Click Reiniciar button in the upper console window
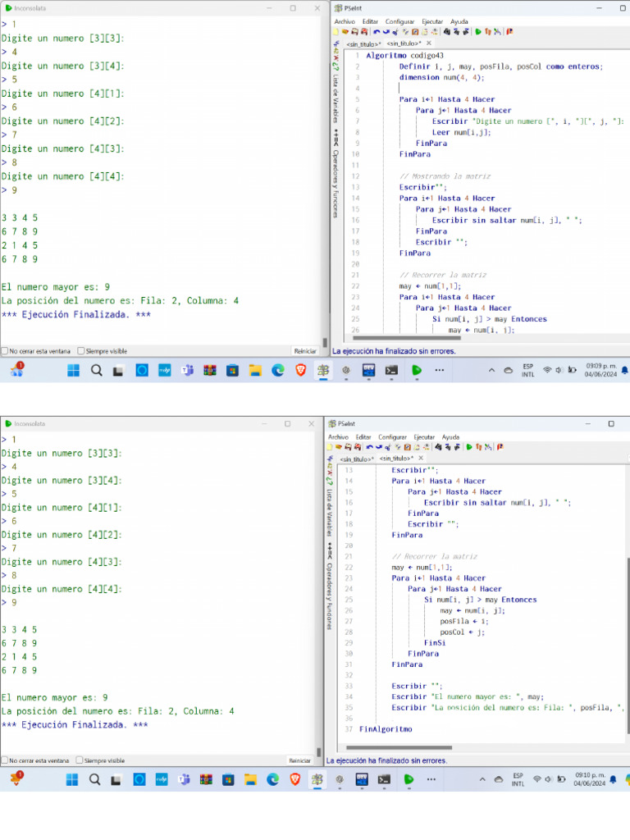Image resolution: width=630 pixels, height=840 pixels. click(305, 350)
